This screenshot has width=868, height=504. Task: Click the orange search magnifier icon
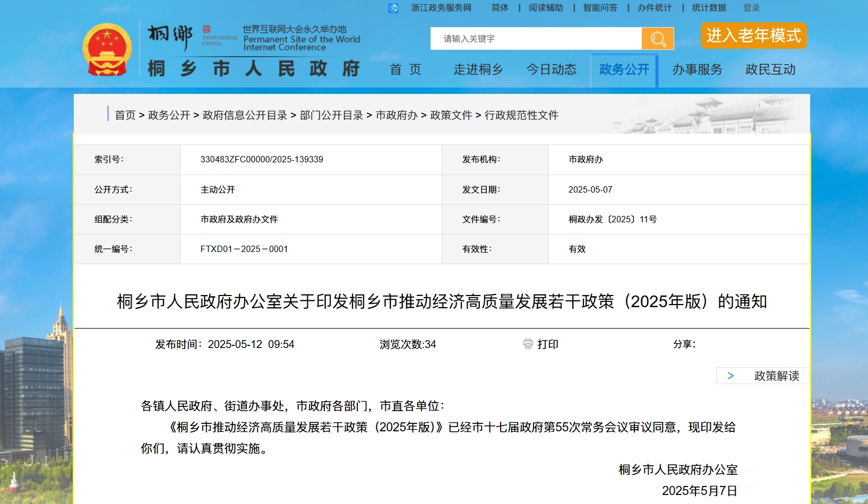(658, 39)
